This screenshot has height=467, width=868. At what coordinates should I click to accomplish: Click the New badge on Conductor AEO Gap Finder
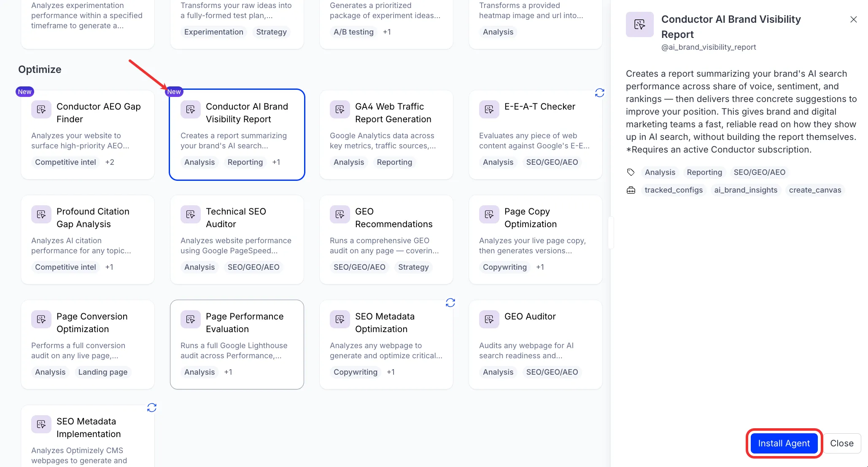click(x=24, y=91)
